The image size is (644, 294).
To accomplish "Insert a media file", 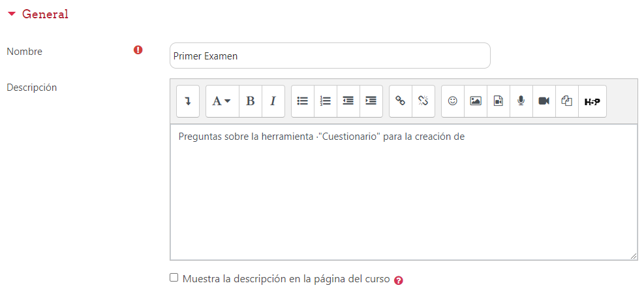I will tap(498, 101).
